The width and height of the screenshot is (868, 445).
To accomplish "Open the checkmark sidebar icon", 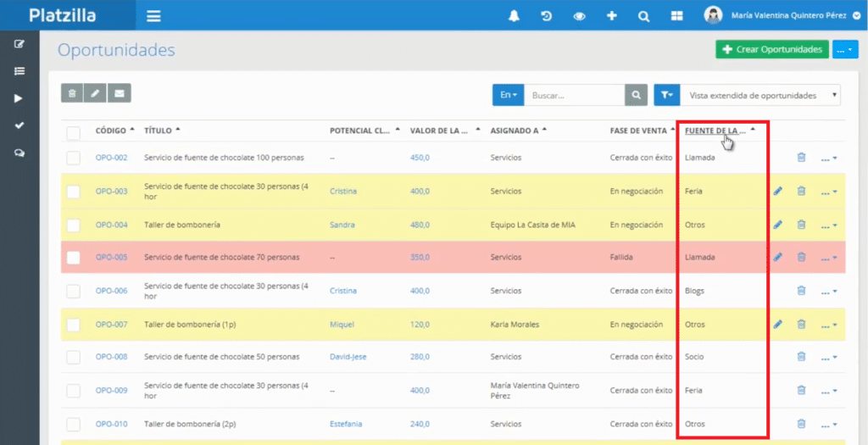I will [x=19, y=125].
